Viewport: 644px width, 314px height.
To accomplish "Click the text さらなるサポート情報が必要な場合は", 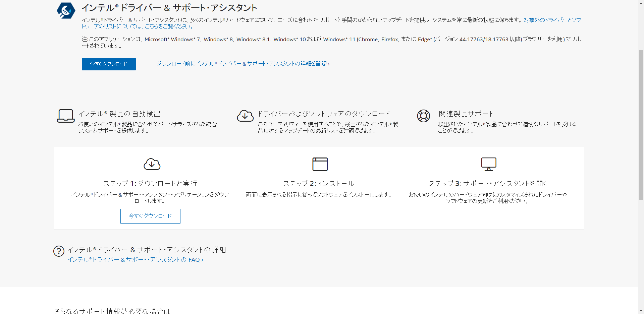I will coord(114,311).
